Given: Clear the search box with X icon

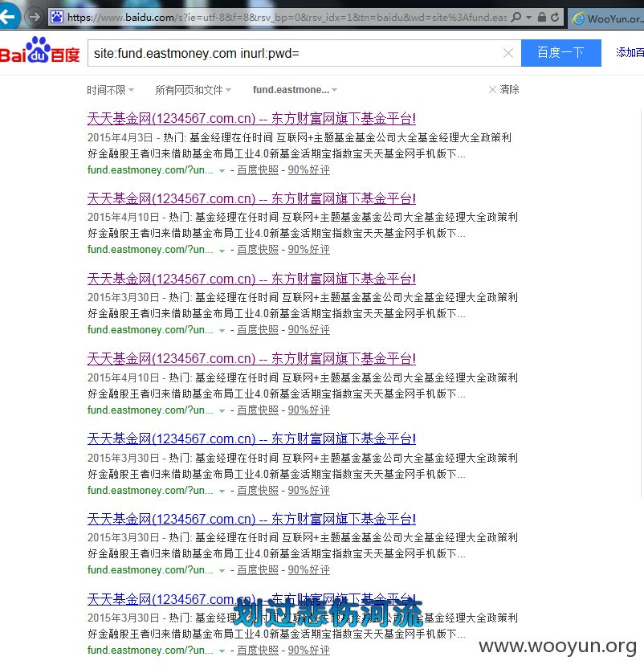Looking at the screenshot, I should pyautogui.click(x=508, y=53).
